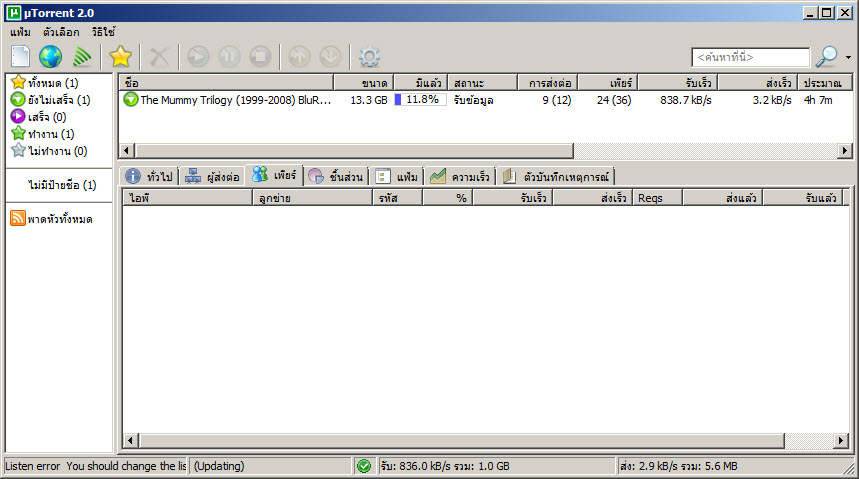Sort by การส่งต่อ column header
Image resolution: width=859 pixels, height=479 pixels.
coord(548,83)
